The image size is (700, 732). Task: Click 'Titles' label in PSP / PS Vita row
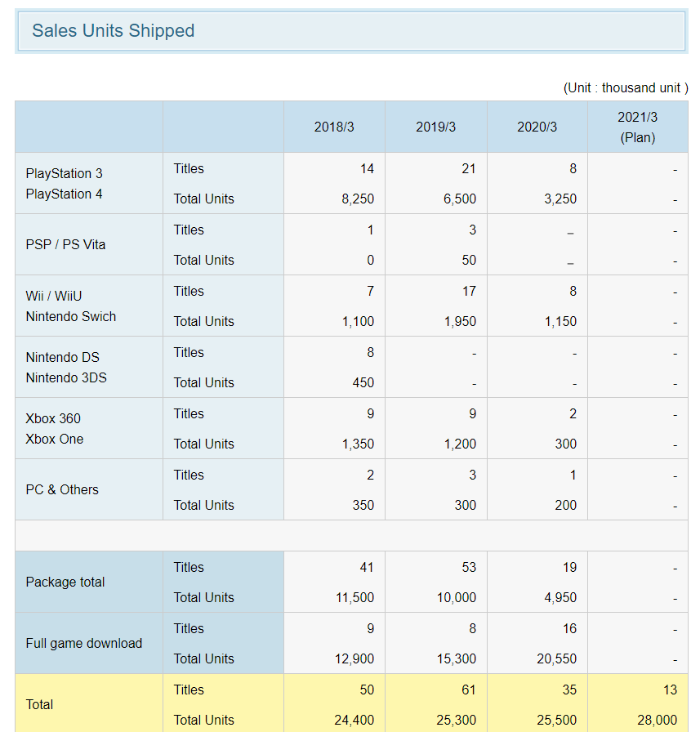coord(189,230)
